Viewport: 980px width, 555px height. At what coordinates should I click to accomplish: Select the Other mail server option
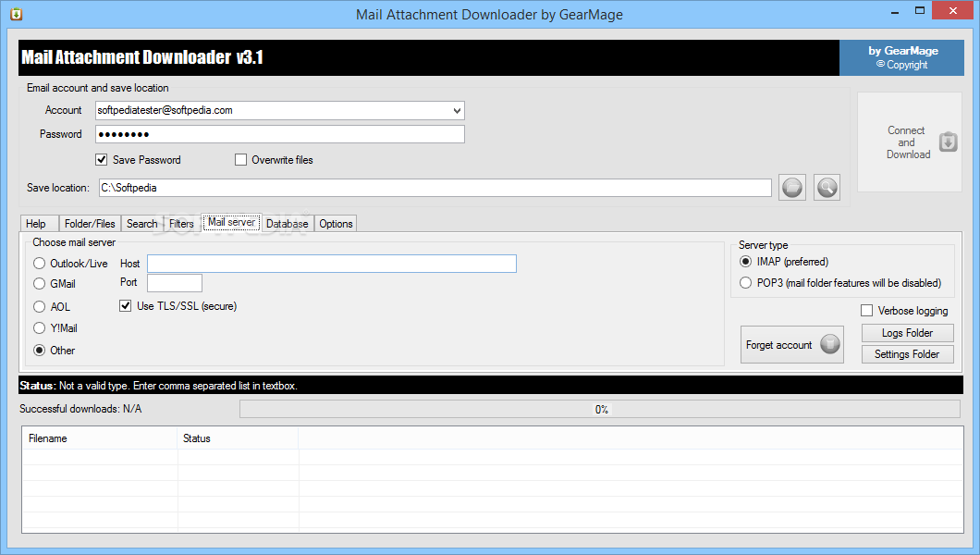[40, 350]
